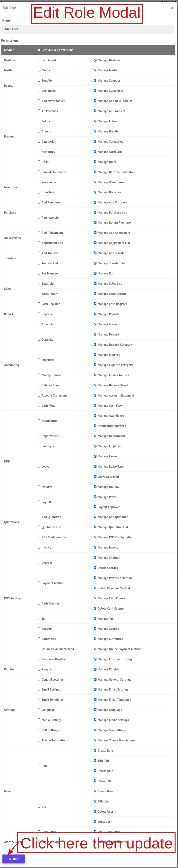Image resolution: width=178 pixels, height=868 pixels.
Task: Close the Edit Role modal
Action: coord(172,8)
